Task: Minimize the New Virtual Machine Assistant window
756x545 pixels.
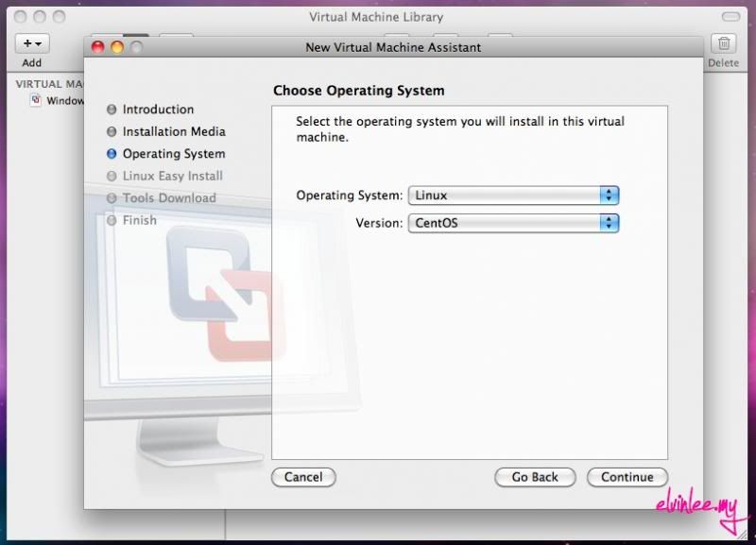Action: coord(117,47)
